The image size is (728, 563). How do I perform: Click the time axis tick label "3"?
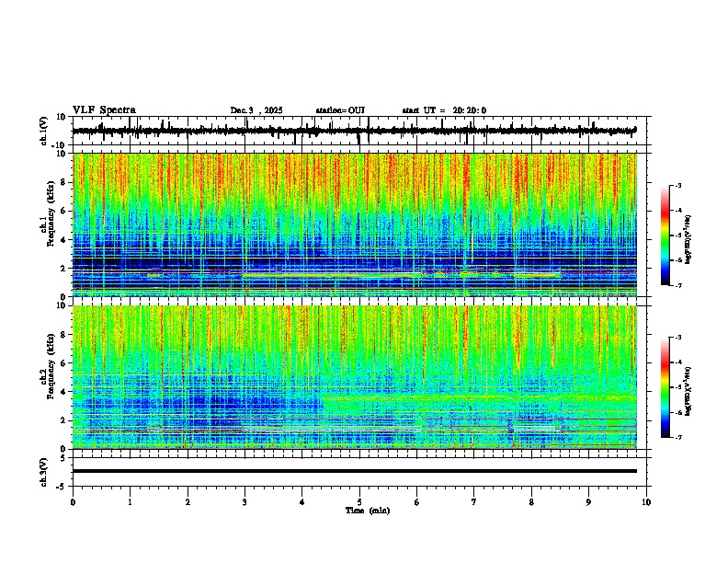(x=245, y=502)
